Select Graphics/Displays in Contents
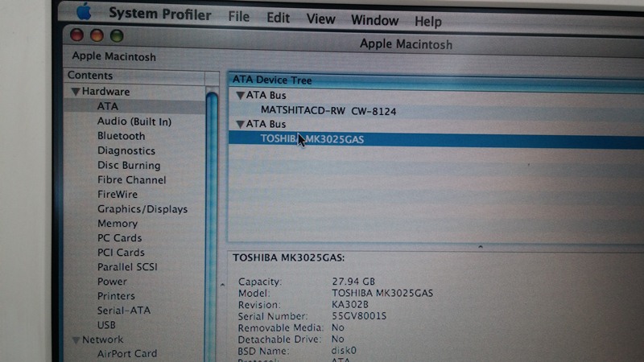 [x=142, y=209]
